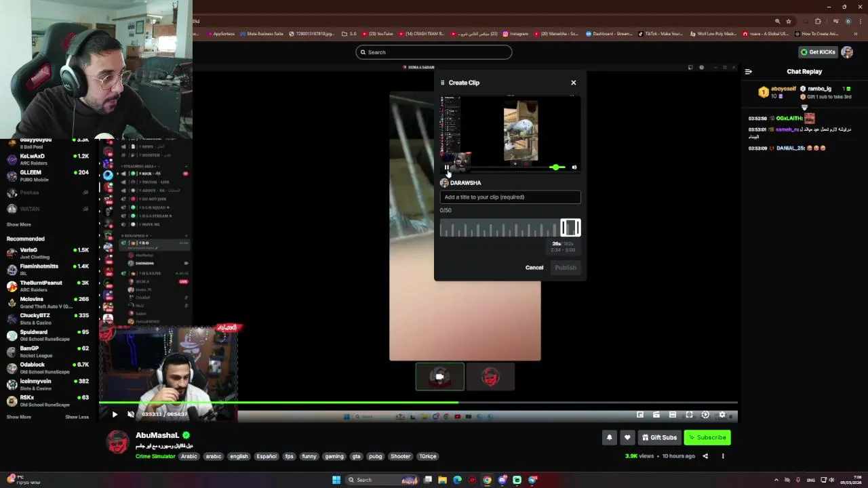Viewport: 868px width, 488px height.
Task: Expand recommended list with Show More
Action: pos(19,417)
